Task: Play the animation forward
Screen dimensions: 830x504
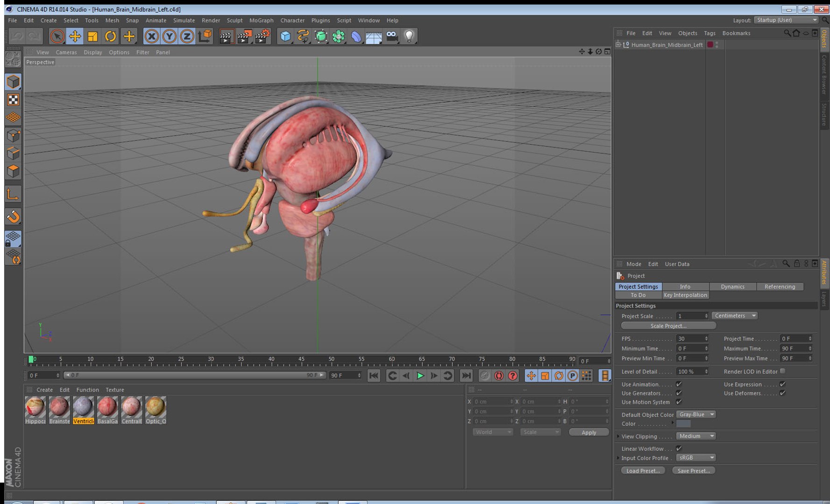Action: (x=420, y=376)
